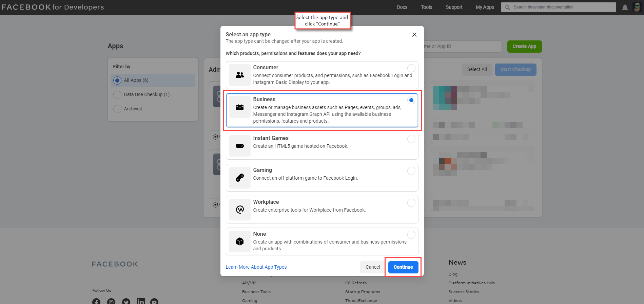Click the Continue button
Viewport: 644px width, 304px height.
tap(403, 267)
